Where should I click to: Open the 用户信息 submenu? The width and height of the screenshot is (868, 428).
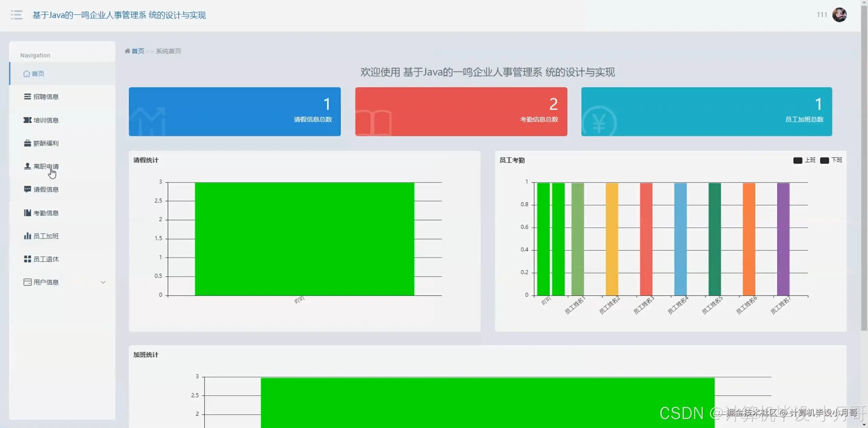pyautogui.click(x=46, y=282)
